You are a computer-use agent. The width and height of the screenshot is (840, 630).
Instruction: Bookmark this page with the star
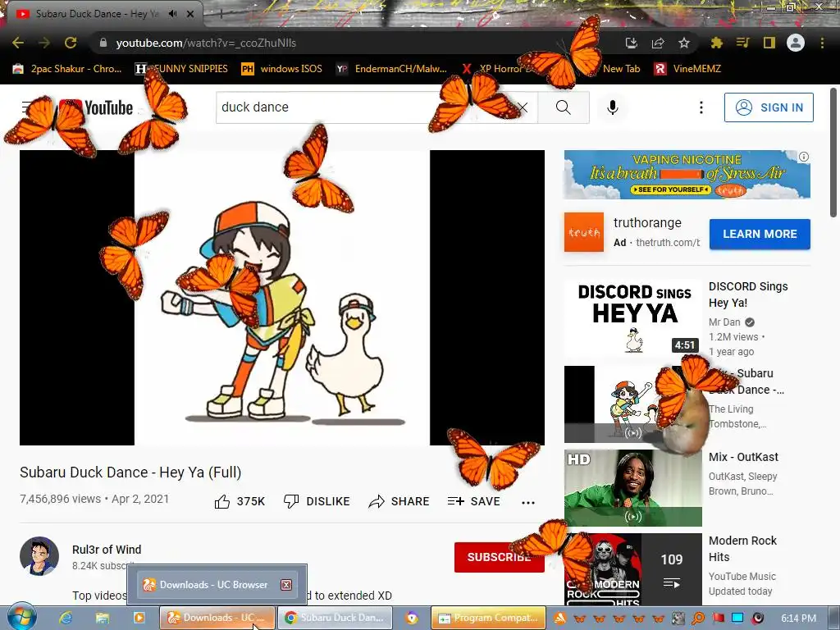point(684,43)
